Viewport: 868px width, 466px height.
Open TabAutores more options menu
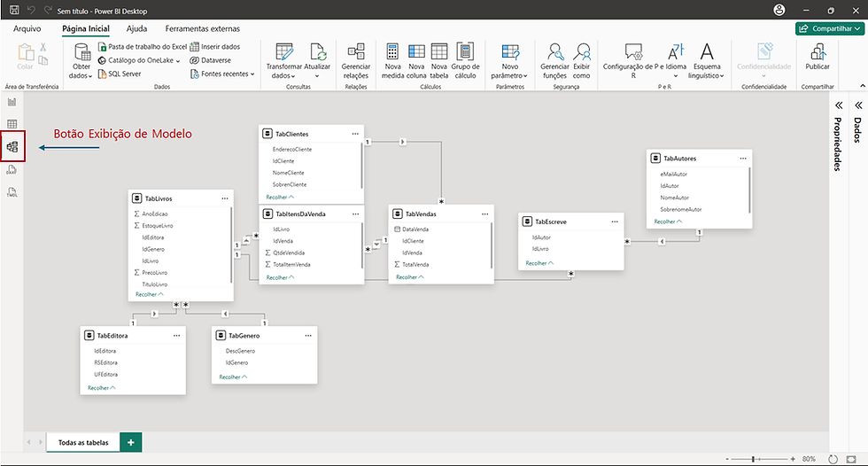coord(743,159)
